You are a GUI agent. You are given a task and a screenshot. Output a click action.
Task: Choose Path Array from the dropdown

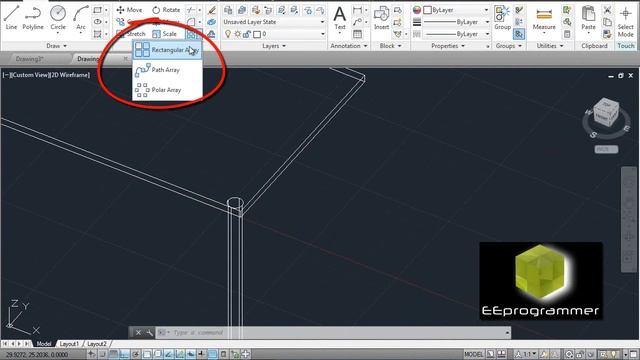pyautogui.click(x=167, y=70)
